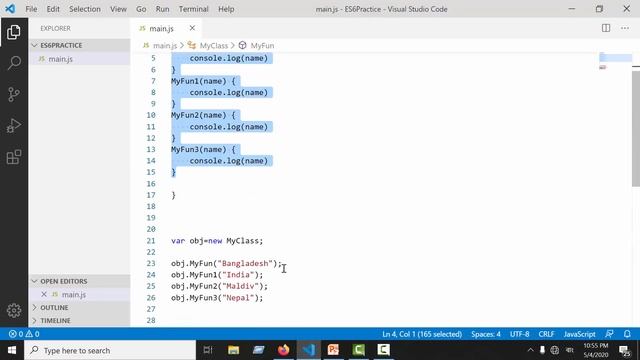Open the Search view in activity bar
This screenshot has width=640, height=360.
pyautogui.click(x=14, y=63)
